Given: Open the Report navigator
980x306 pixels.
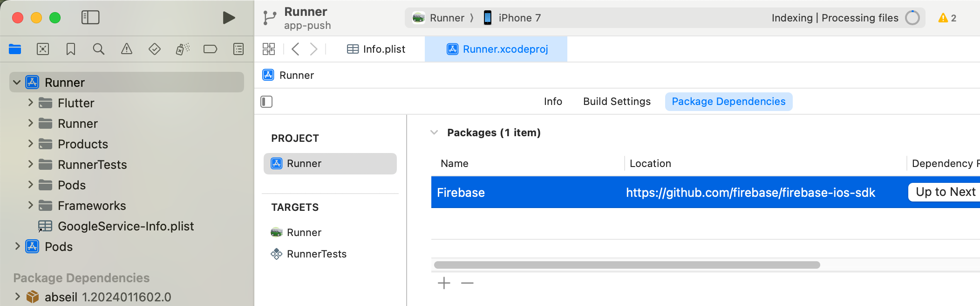Looking at the screenshot, I should click(238, 49).
